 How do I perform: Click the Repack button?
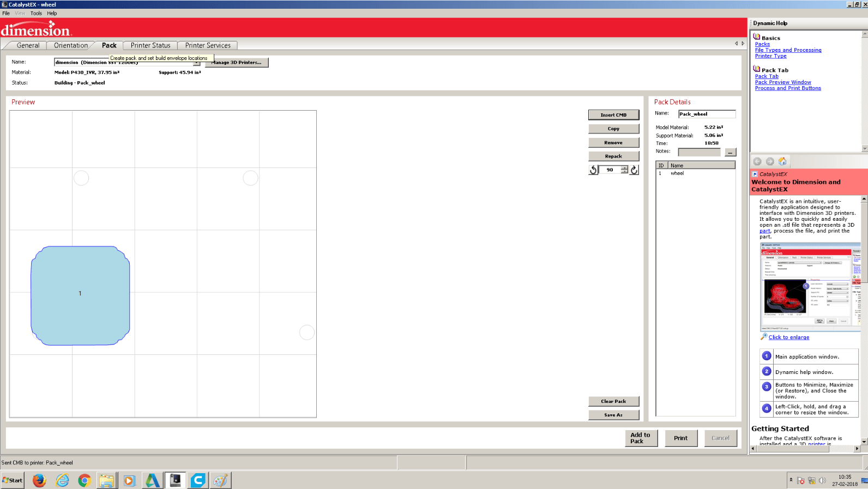coord(613,156)
